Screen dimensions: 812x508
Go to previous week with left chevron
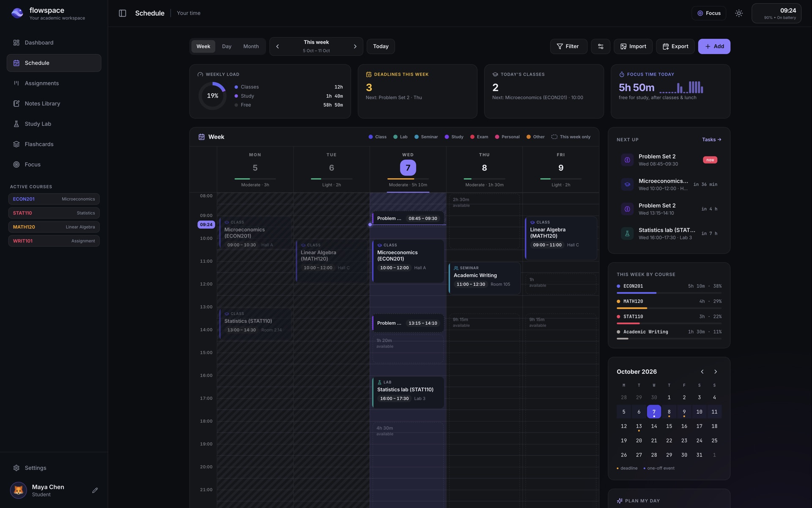tap(277, 47)
